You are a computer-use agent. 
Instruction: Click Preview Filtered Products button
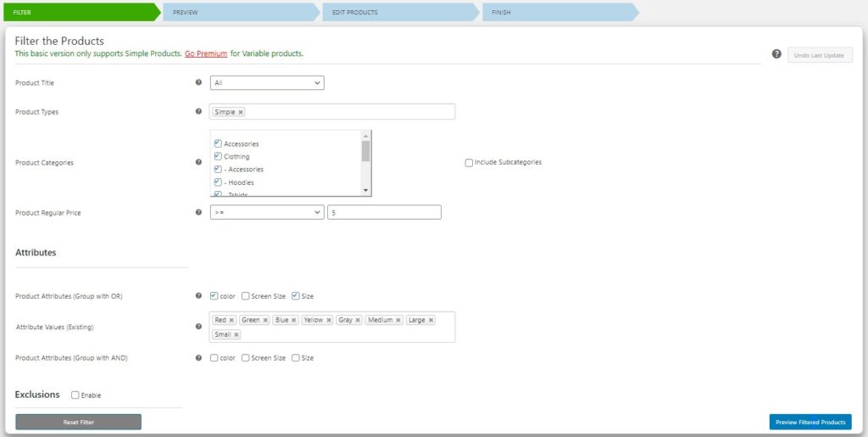click(810, 422)
